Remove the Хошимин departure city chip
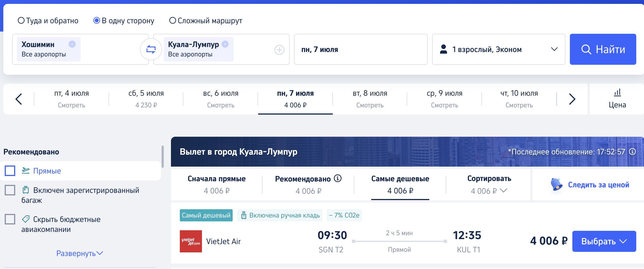This screenshot has width=644, height=269. tap(72, 44)
